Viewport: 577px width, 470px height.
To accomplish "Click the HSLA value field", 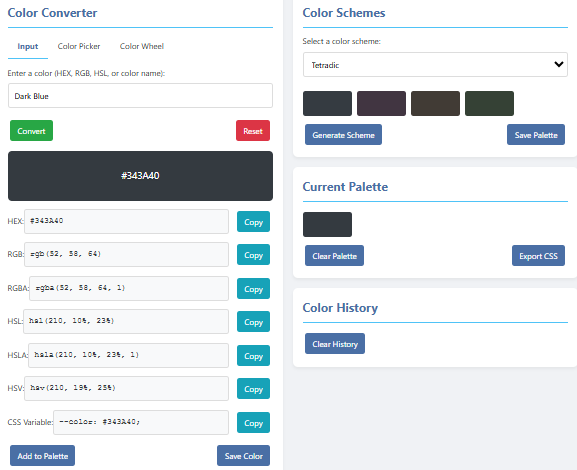I will pos(128,355).
